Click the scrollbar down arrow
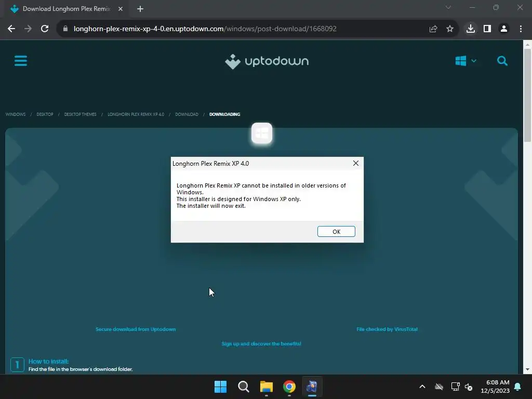The height and width of the screenshot is (399, 532). (x=527, y=370)
